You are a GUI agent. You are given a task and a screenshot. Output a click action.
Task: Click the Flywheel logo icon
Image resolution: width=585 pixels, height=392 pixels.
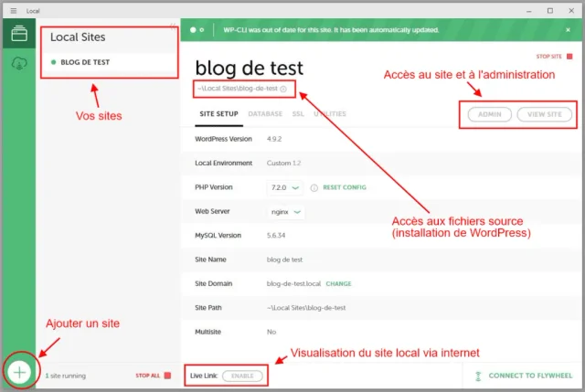(479, 376)
